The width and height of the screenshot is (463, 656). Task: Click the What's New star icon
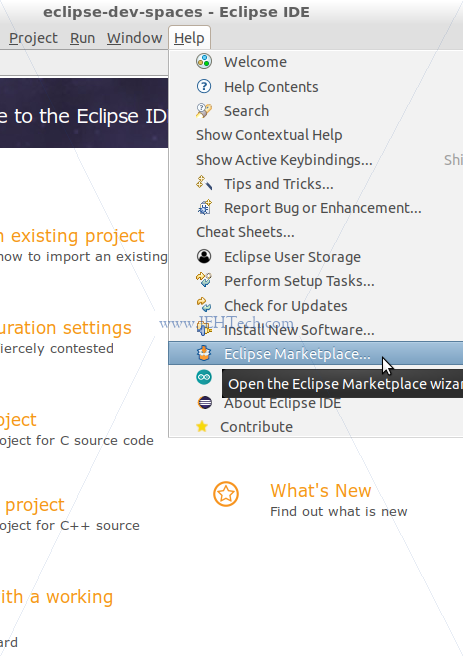226,494
